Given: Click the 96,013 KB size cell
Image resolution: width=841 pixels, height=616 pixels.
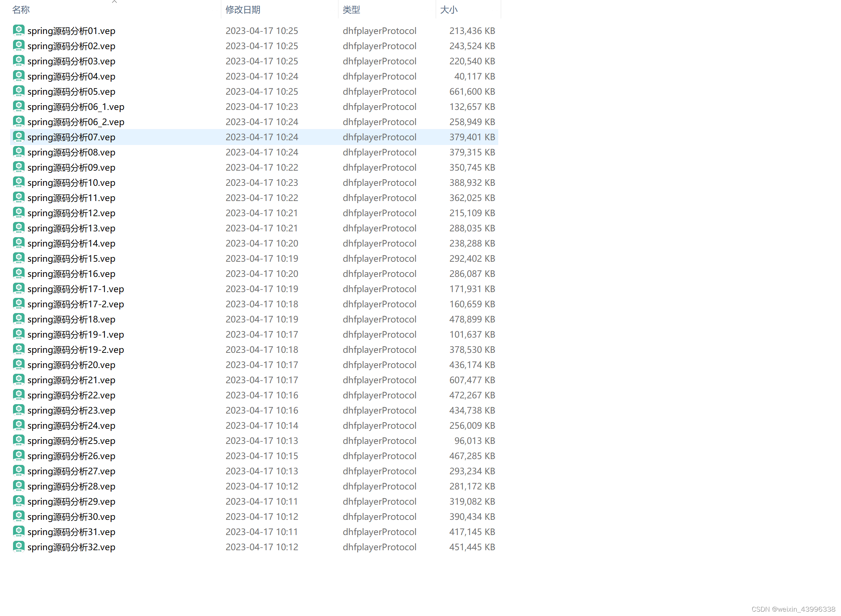Looking at the screenshot, I should (475, 441).
